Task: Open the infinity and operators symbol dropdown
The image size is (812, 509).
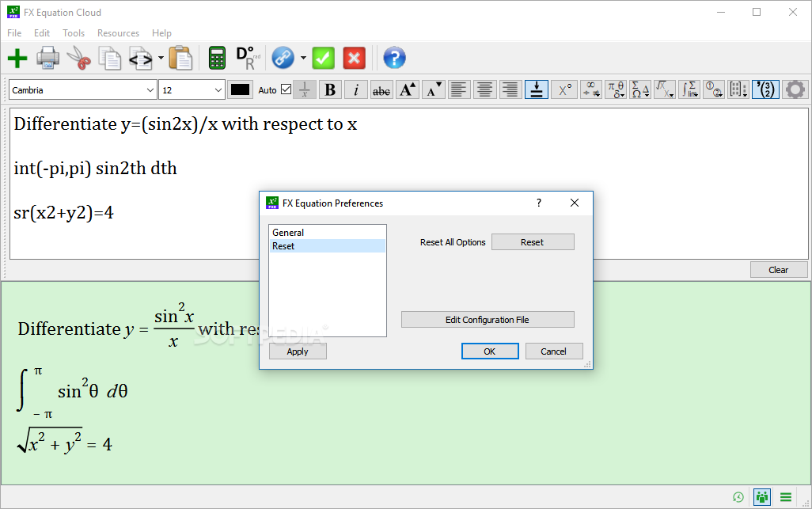Action: (x=591, y=89)
